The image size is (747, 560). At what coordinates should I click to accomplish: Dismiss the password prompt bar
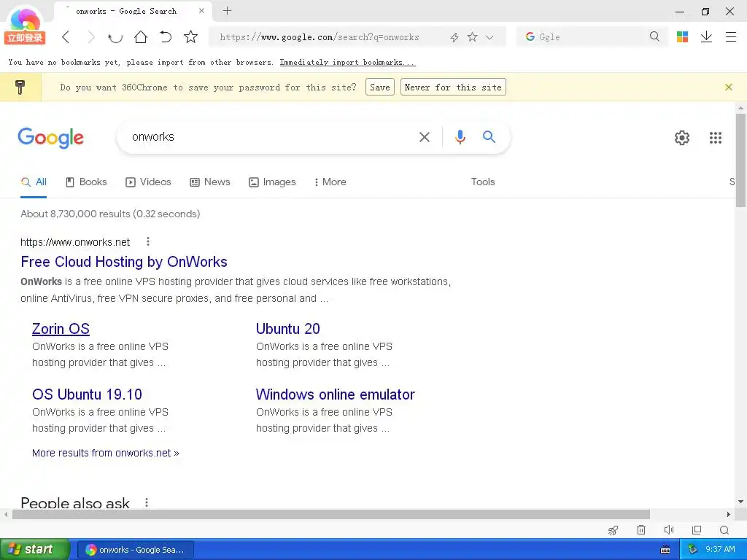pyautogui.click(x=729, y=87)
